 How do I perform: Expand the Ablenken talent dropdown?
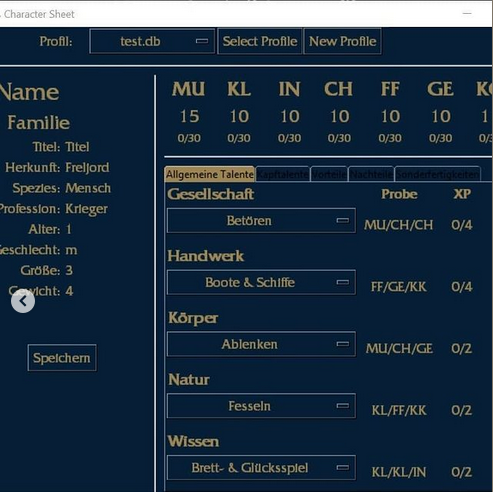pyautogui.click(x=261, y=344)
